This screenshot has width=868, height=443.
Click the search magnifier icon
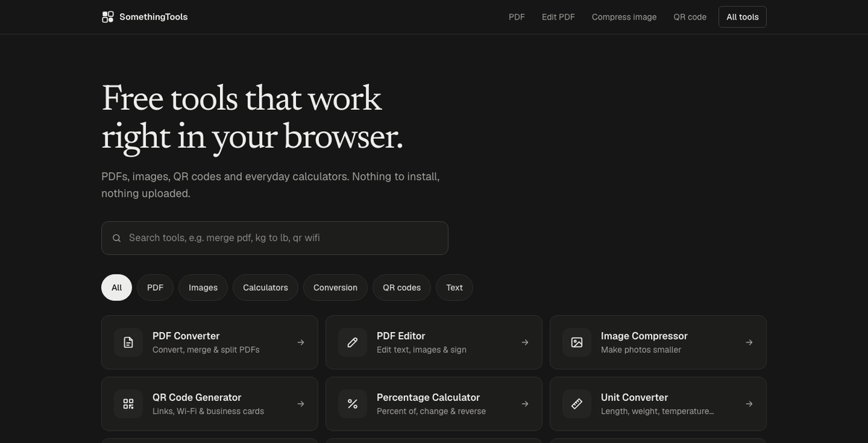pos(116,238)
